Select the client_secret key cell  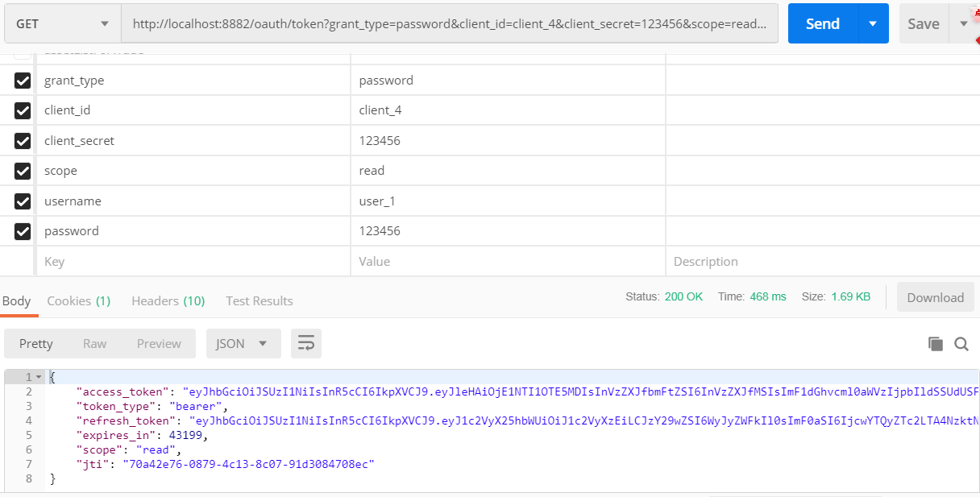tap(193, 141)
